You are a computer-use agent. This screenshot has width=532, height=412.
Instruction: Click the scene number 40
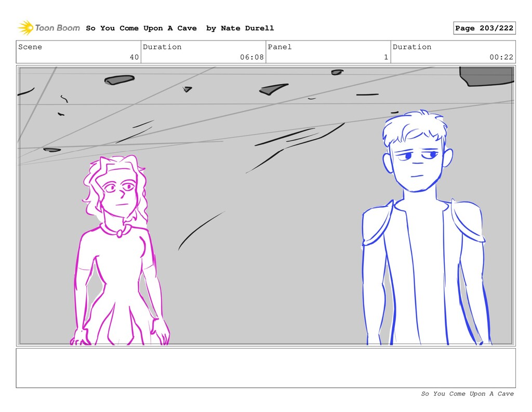(x=135, y=57)
